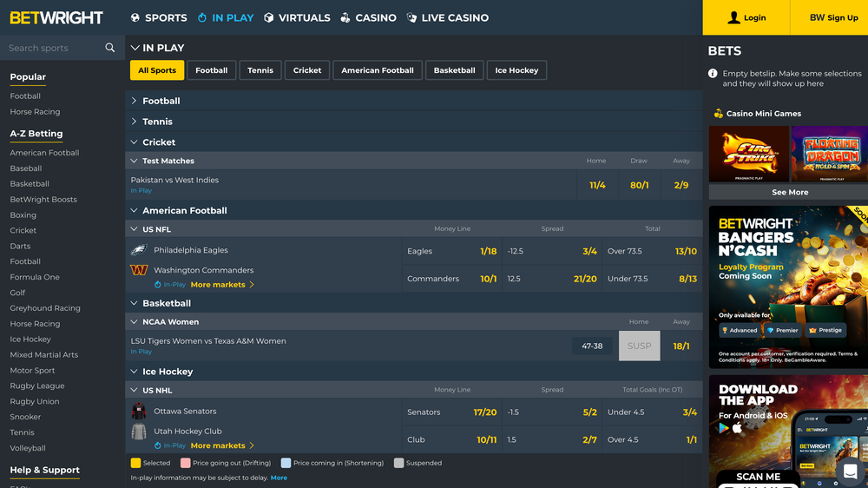Image resolution: width=868 pixels, height=488 pixels.
Task: Collapse the Basketball section
Action: (414, 303)
